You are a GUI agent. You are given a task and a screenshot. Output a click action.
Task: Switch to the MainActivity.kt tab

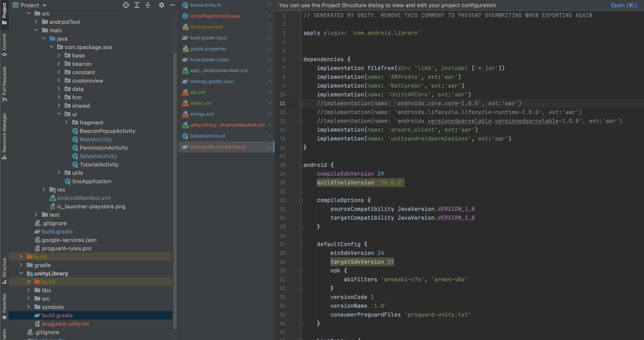click(x=205, y=5)
